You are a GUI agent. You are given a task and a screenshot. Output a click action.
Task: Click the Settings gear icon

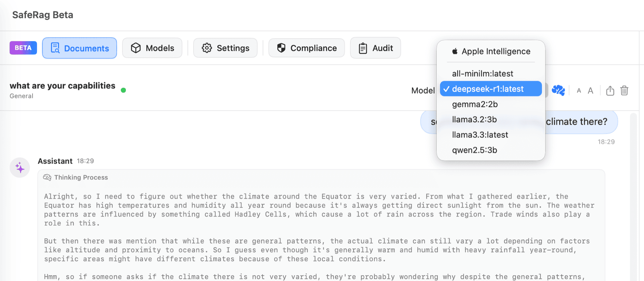[207, 48]
